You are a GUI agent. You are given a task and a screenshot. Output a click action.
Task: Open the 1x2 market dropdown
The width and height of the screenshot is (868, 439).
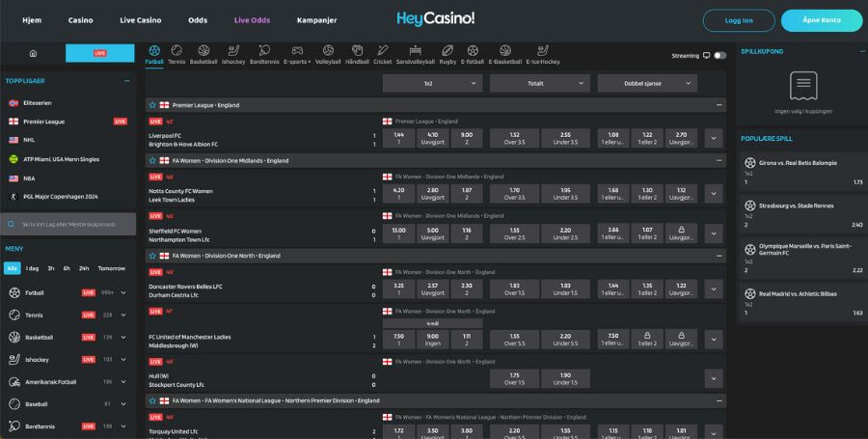(432, 84)
